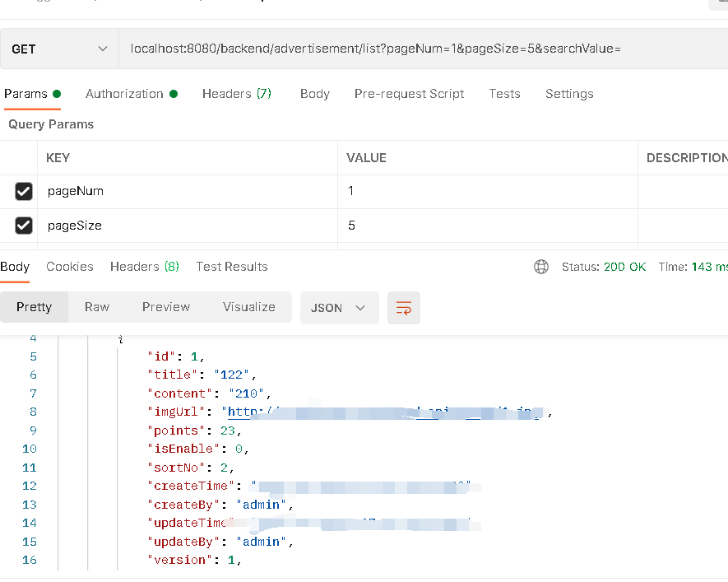View the Test Results tab
Viewport: 728px width, 582px height.
point(231,266)
